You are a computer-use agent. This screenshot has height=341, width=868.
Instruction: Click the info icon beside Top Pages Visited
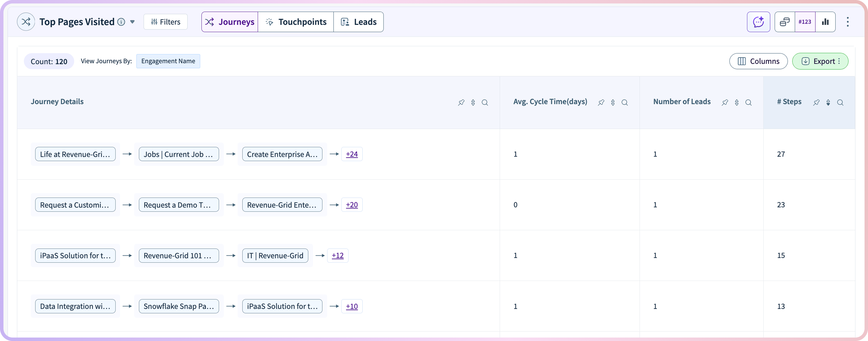(121, 22)
